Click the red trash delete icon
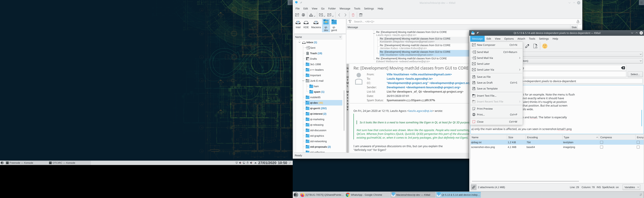 (353, 15)
